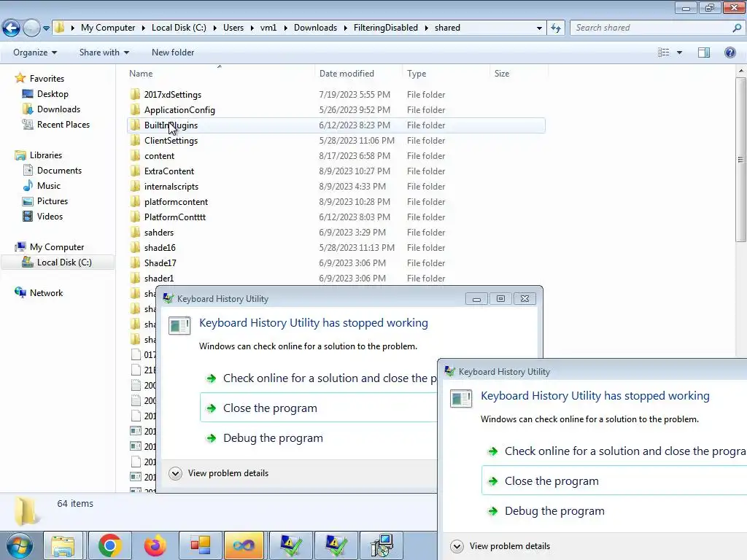
Task: Sort by the Date modified column header
Action: pos(347,74)
